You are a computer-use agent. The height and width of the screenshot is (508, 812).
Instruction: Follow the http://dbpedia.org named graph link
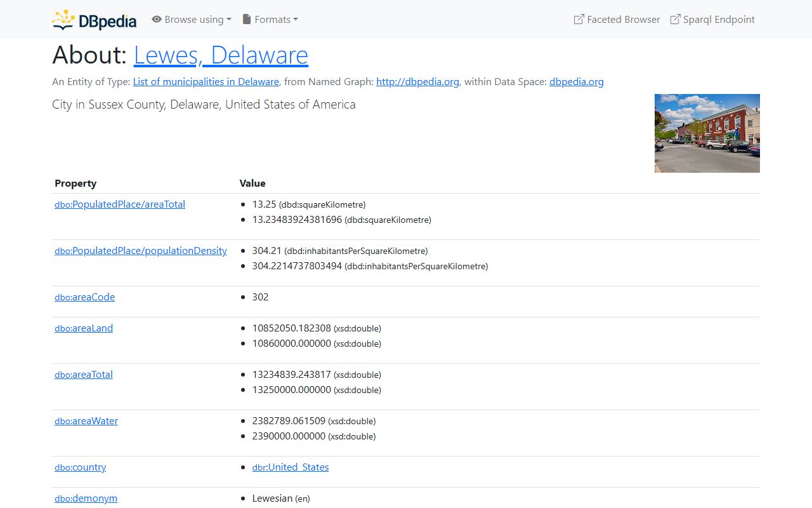click(x=417, y=82)
